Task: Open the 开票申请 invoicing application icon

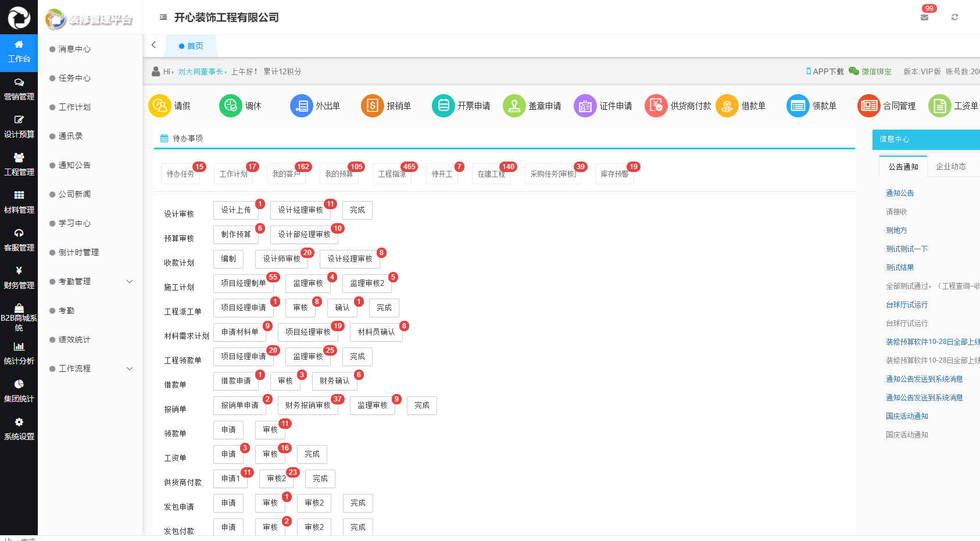Action: click(443, 106)
